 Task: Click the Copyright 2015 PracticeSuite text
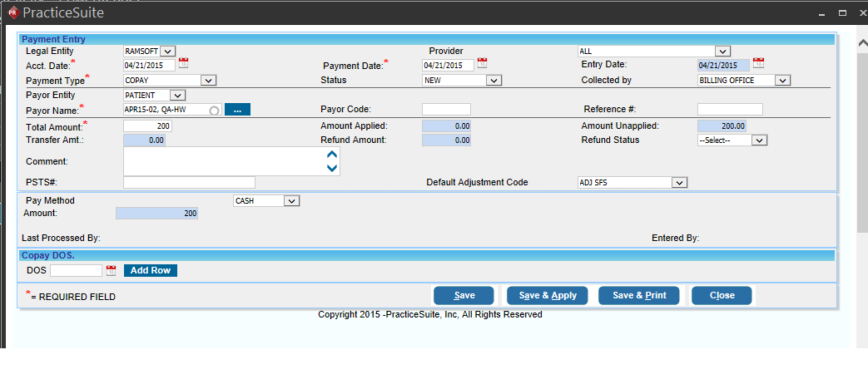(x=430, y=314)
